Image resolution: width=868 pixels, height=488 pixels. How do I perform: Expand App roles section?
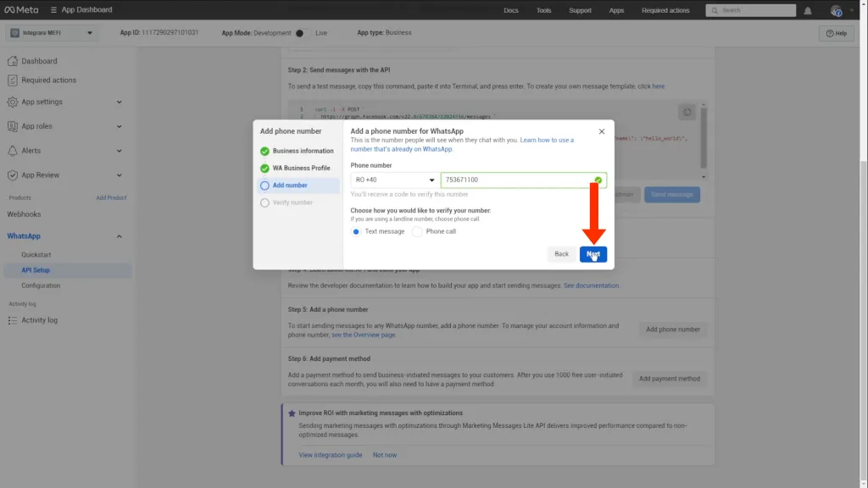119,126
